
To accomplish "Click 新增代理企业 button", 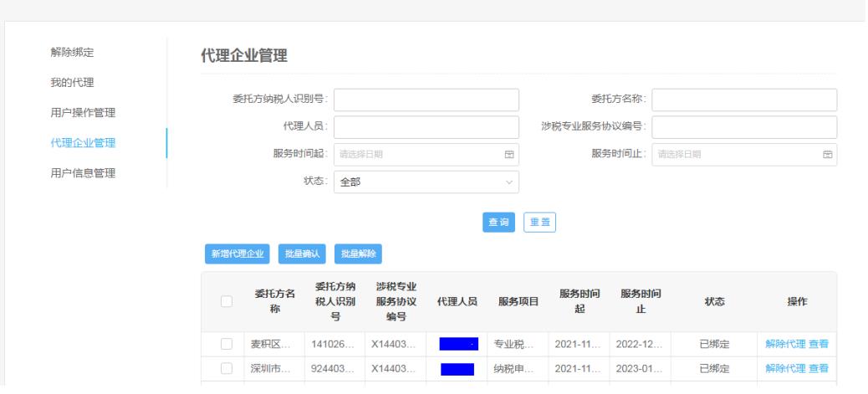I will click(237, 253).
